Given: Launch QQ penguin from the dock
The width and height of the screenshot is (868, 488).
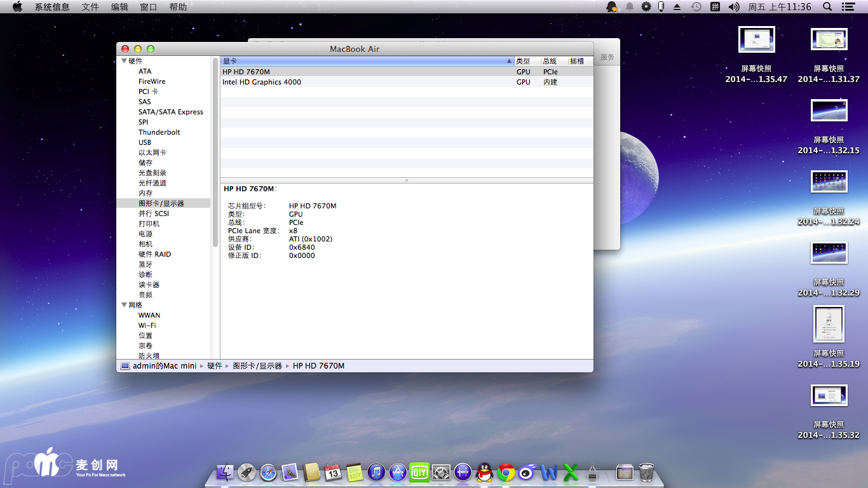Looking at the screenshot, I should [485, 472].
